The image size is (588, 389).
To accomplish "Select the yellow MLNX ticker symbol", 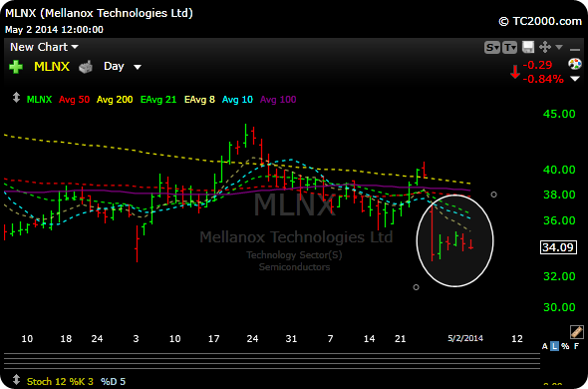I will (x=52, y=67).
